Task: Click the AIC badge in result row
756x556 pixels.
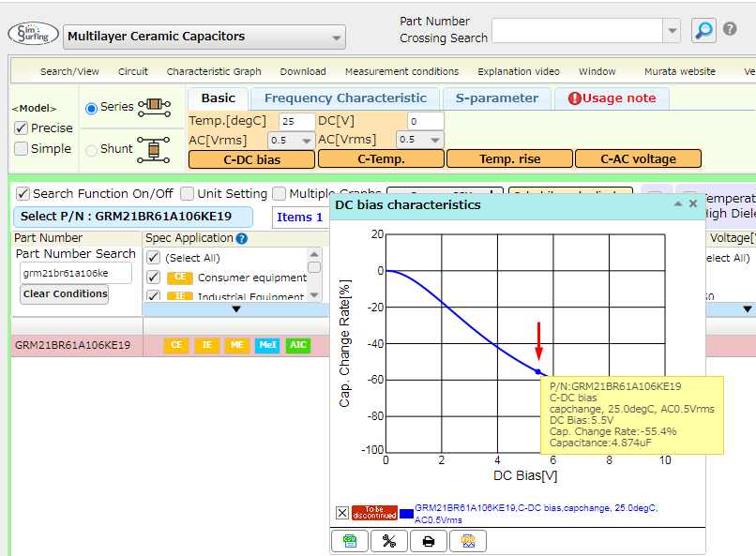Action: point(298,345)
